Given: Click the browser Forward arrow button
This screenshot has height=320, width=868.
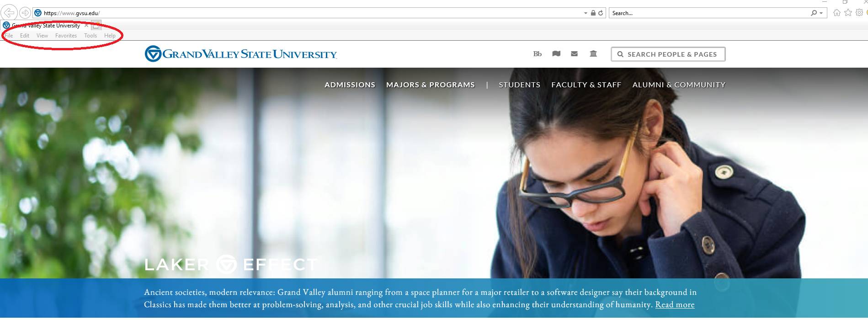Looking at the screenshot, I should [x=25, y=13].
